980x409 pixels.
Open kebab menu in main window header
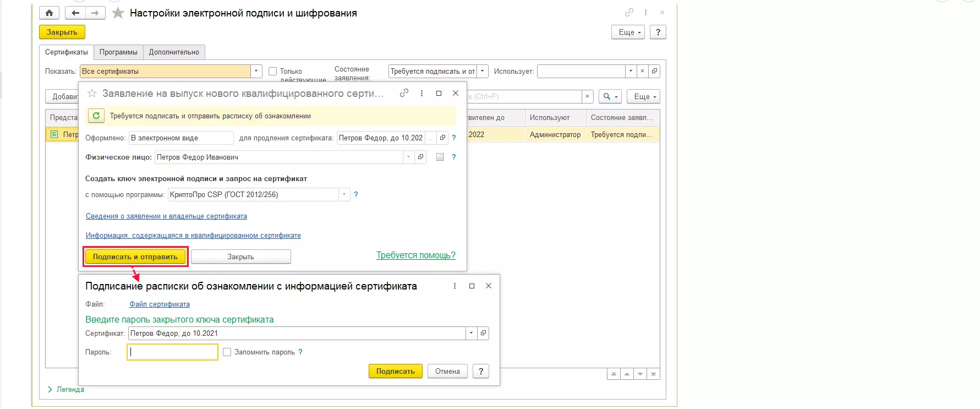click(x=645, y=12)
